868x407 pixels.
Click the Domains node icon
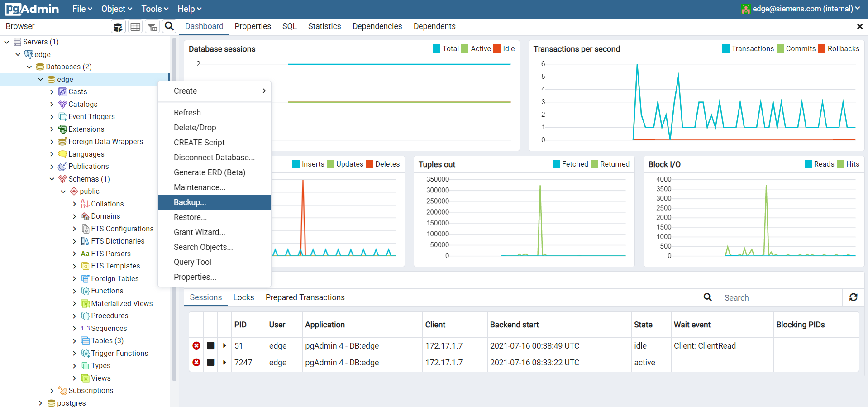pyautogui.click(x=85, y=216)
